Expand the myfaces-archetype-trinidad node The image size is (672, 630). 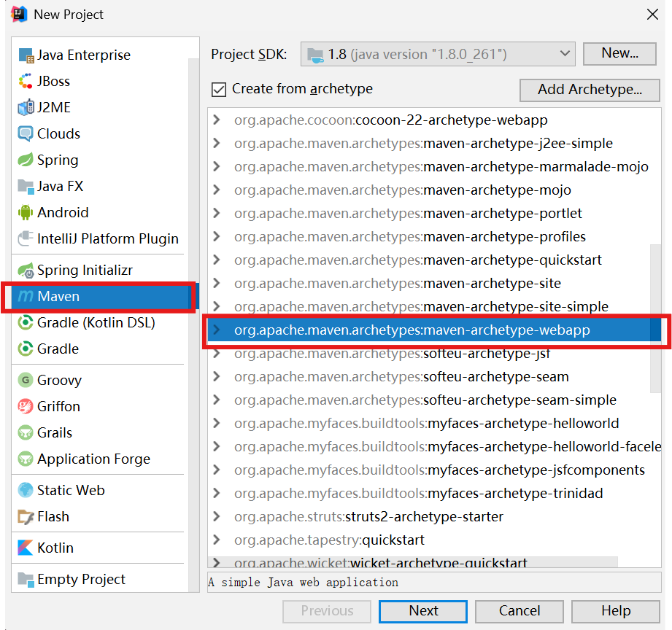click(217, 493)
